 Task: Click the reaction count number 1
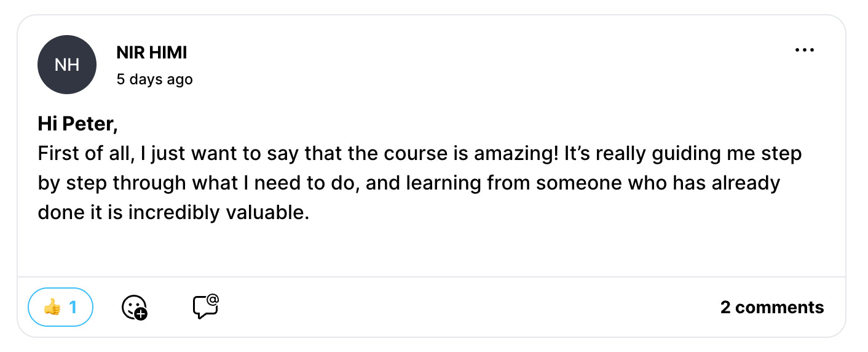tap(73, 306)
